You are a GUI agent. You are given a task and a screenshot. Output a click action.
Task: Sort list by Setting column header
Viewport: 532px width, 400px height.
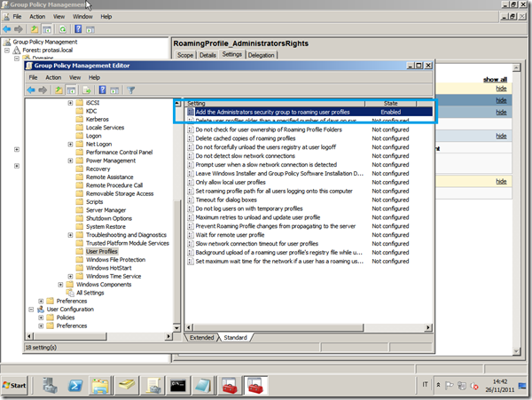click(x=275, y=103)
